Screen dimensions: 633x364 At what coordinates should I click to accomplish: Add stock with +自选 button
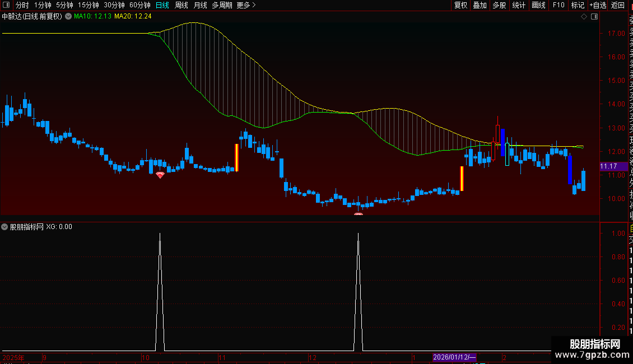(x=598, y=5)
